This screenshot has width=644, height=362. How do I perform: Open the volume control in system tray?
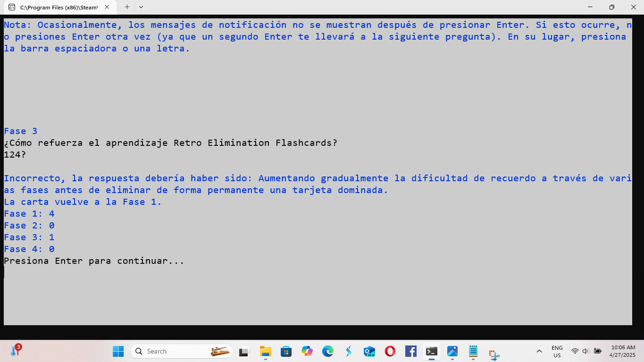[585, 351]
